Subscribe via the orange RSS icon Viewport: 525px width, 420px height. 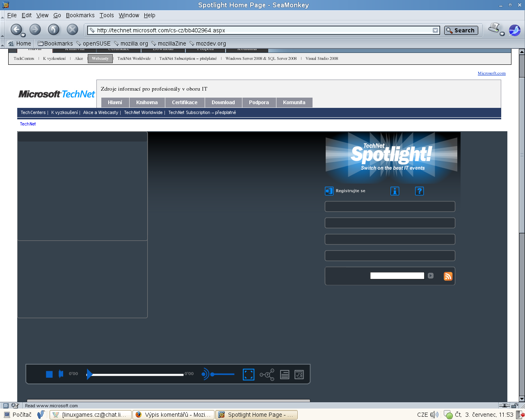click(x=448, y=276)
